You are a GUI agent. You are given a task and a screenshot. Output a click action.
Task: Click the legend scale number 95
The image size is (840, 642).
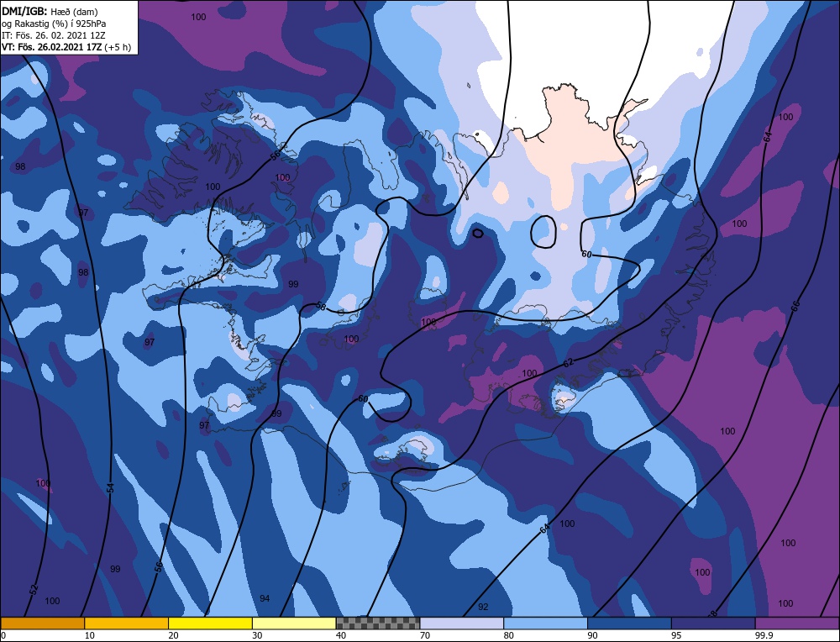coord(676,635)
